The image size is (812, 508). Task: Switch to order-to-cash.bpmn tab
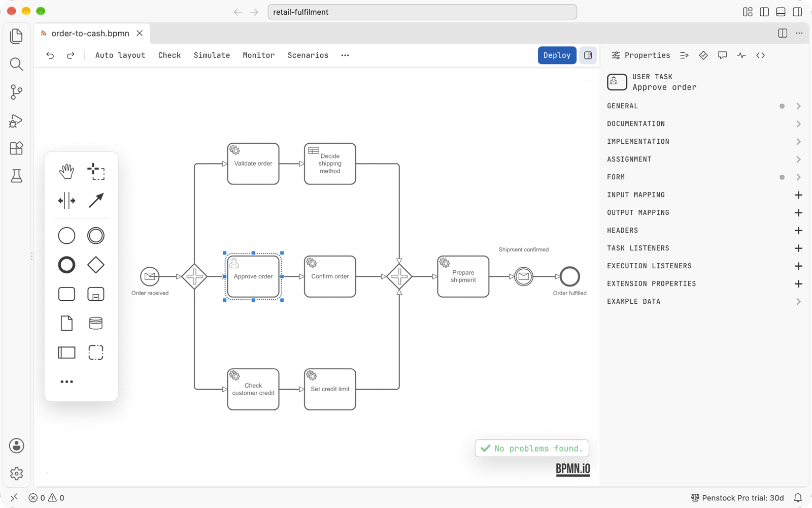[90, 34]
